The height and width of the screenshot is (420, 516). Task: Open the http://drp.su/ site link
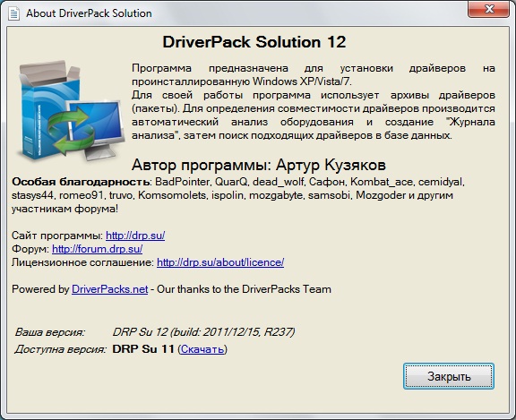pos(135,236)
